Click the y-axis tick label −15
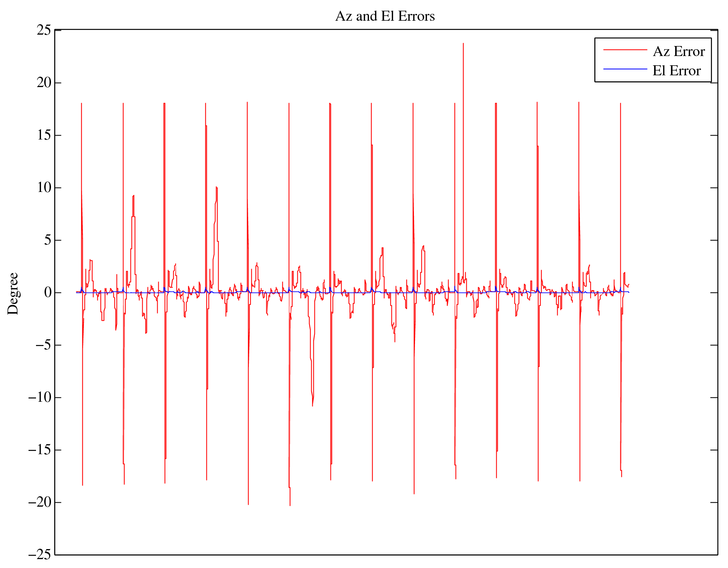 (40, 450)
